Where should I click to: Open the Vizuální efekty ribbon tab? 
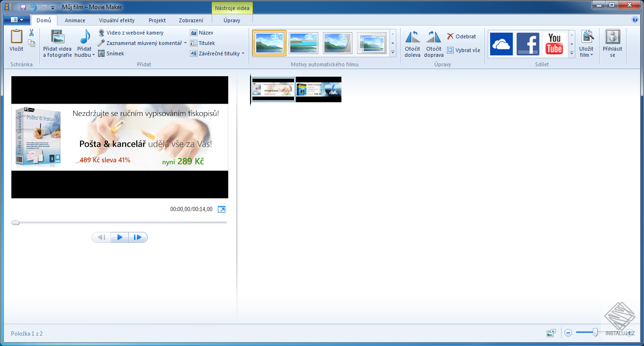(116, 20)
